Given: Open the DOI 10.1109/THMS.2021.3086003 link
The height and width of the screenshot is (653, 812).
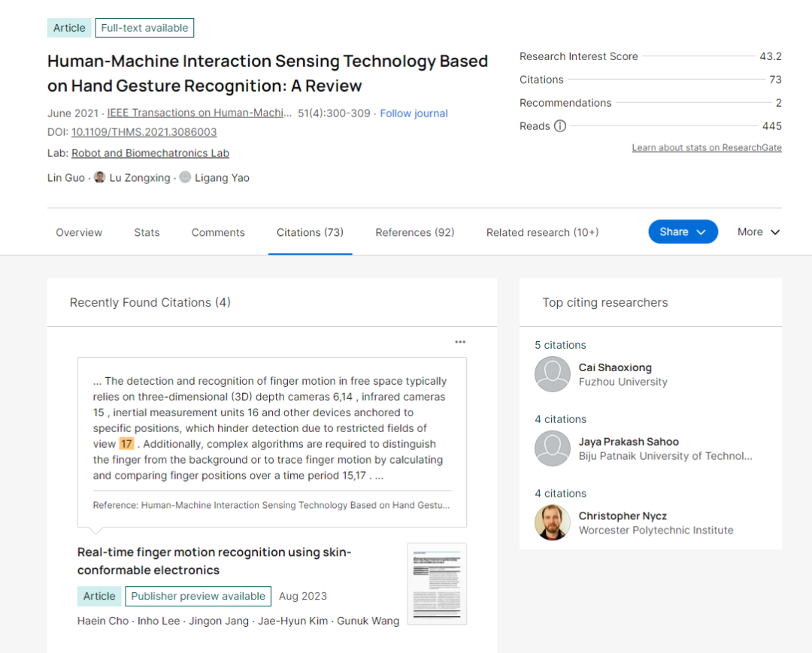Looking at the screenshot, I should click(144, 132).
